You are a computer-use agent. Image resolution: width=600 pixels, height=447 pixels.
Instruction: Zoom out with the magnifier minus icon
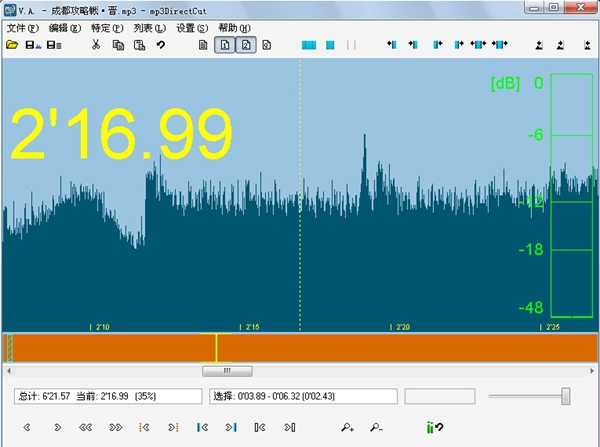coord(377,427)
